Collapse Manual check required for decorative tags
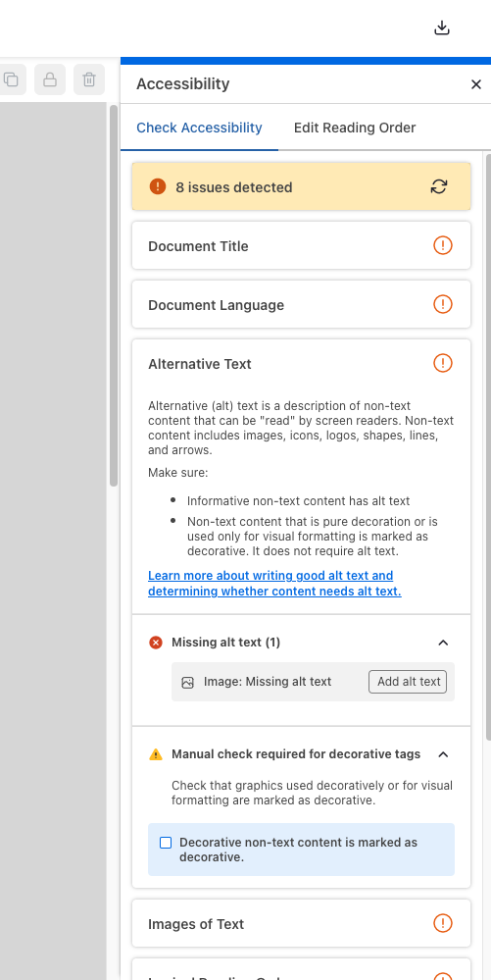 [444, 754]
